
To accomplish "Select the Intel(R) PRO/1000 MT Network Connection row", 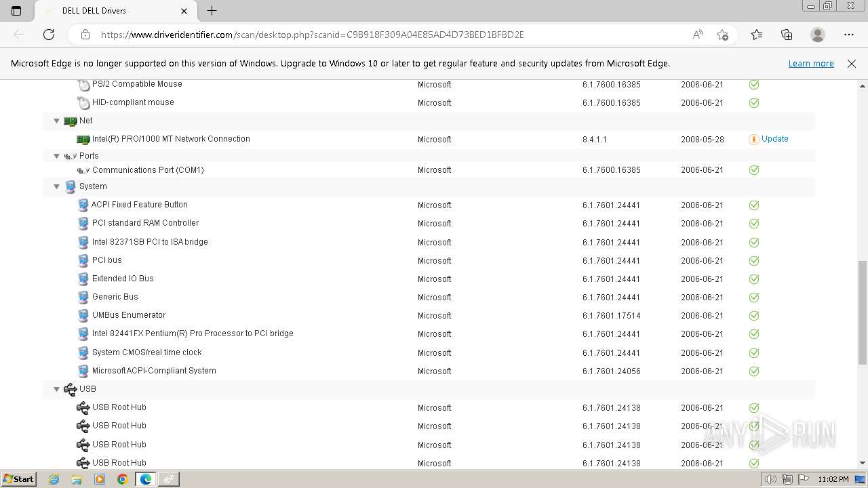I will (x=429, y=139).
